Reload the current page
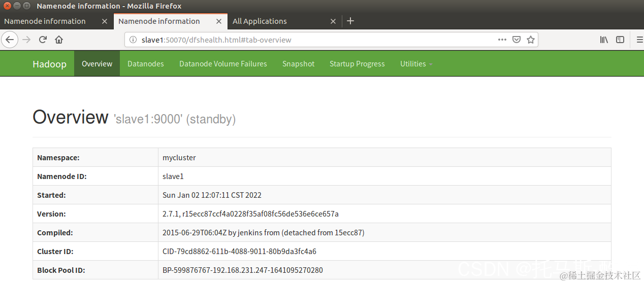The height and width of the screenshot is (284, 644). pyautogui.click(x=43, y=40)
